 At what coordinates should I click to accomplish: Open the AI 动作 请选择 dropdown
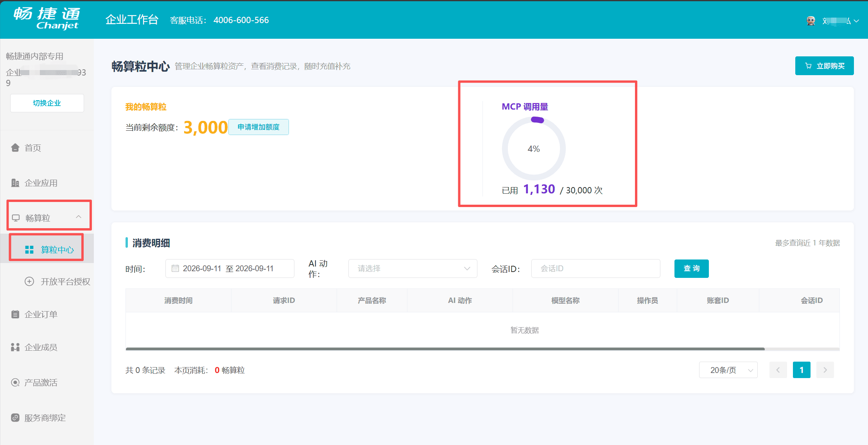click(x=412, y=268)
